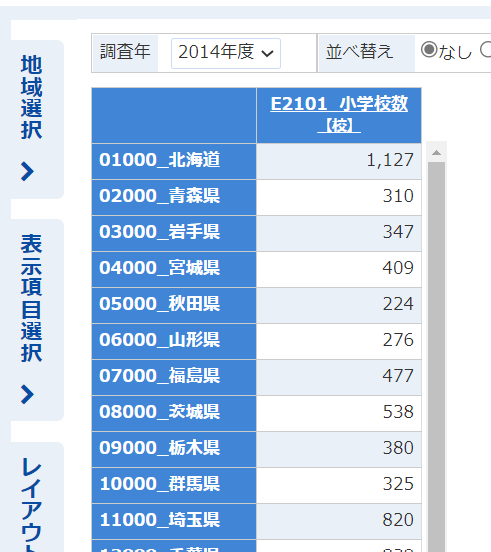Select row 05000_秋田県
The width and height of the screenshot is (491, 552).
(174, 306)
